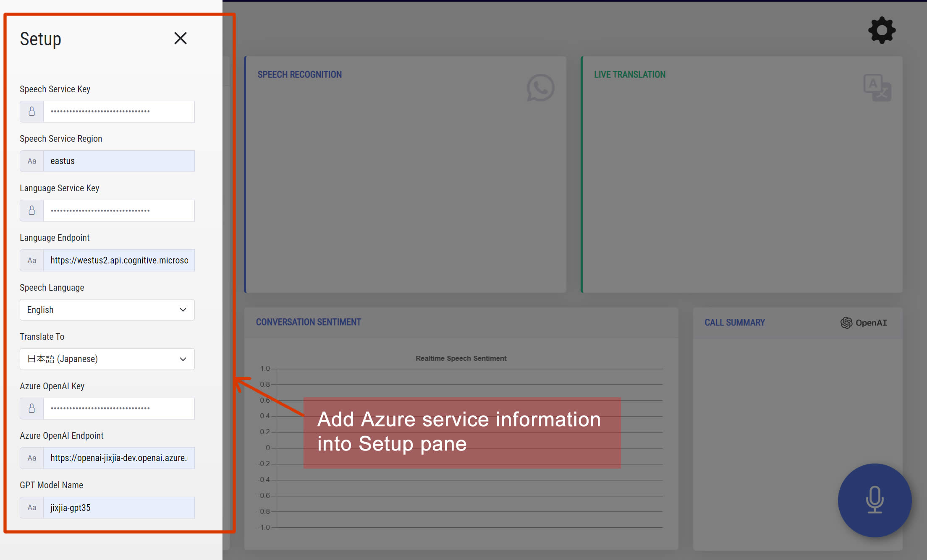Click the lock icon next to Speech Service Key

32,111
